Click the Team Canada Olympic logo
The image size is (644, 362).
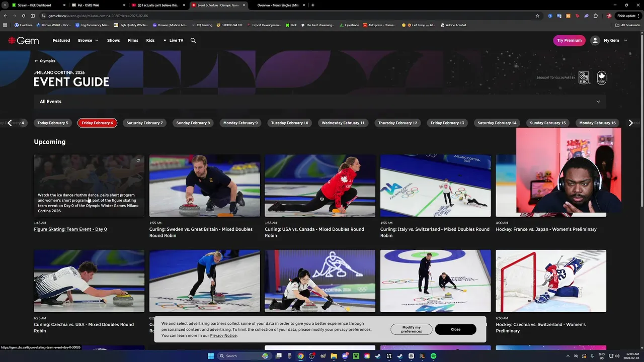[x=602, y=77]
